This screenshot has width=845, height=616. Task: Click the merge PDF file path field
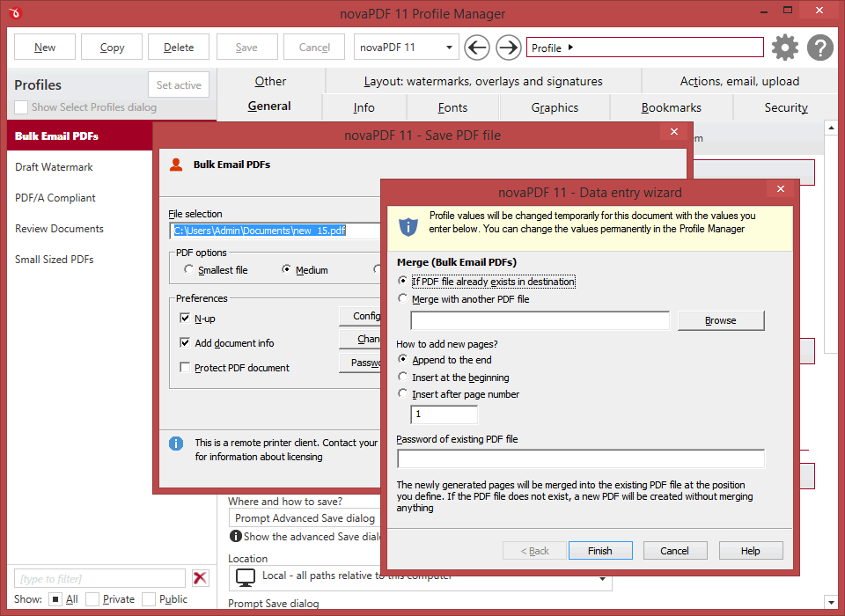click(x=540, y=320)
